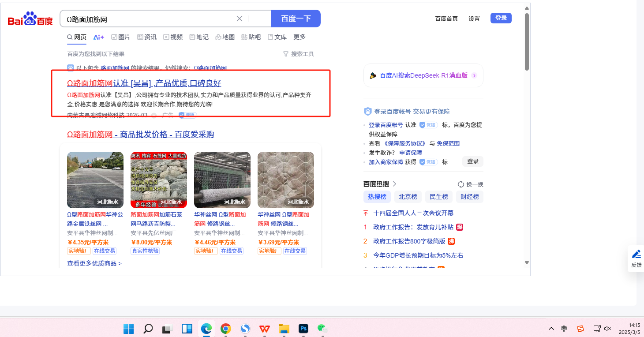
Task: Open the 《保障服务协议》 link
Action: (405, 143)
